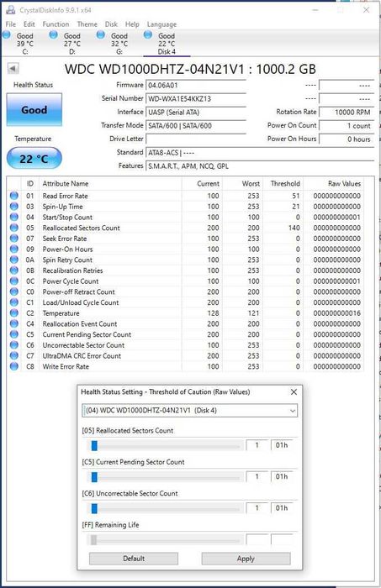Click the Good health status button
This screenshot has height=588, width=381.
click(x=34, y=109)
